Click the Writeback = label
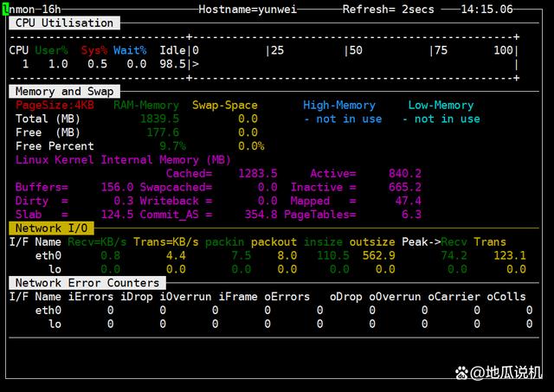This screenshot has height=392, width=554. coord(176,201)
